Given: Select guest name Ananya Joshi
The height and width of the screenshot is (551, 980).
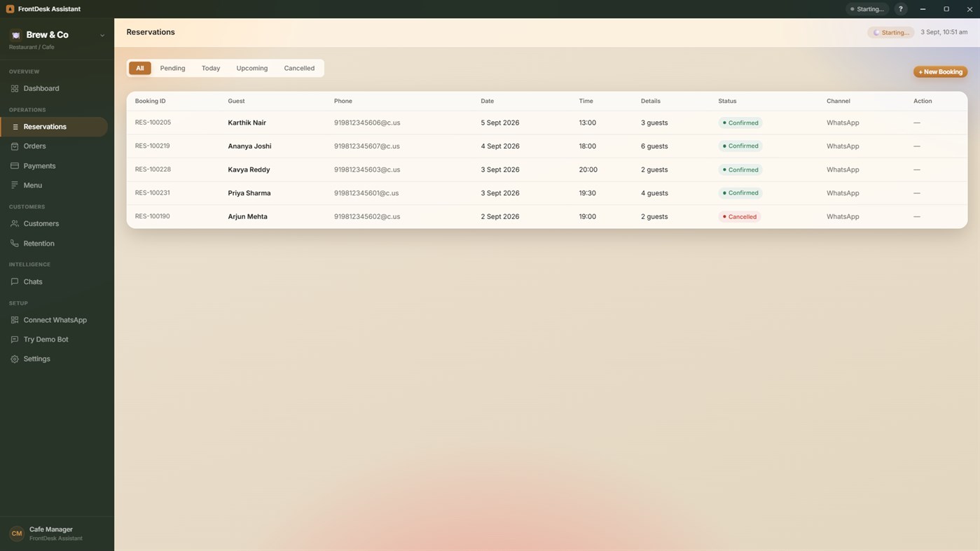Looking at the screenshot, I should point(249,146).
